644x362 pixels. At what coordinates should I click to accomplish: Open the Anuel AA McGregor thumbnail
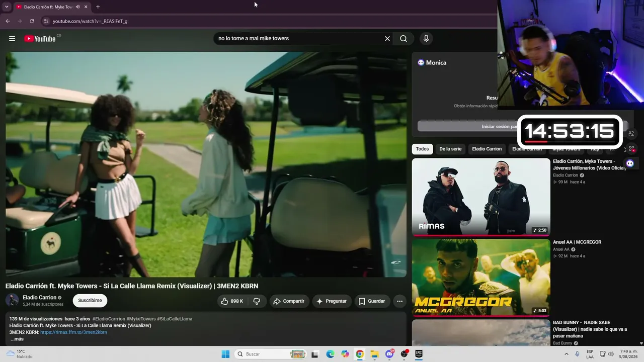pos(481,278)
